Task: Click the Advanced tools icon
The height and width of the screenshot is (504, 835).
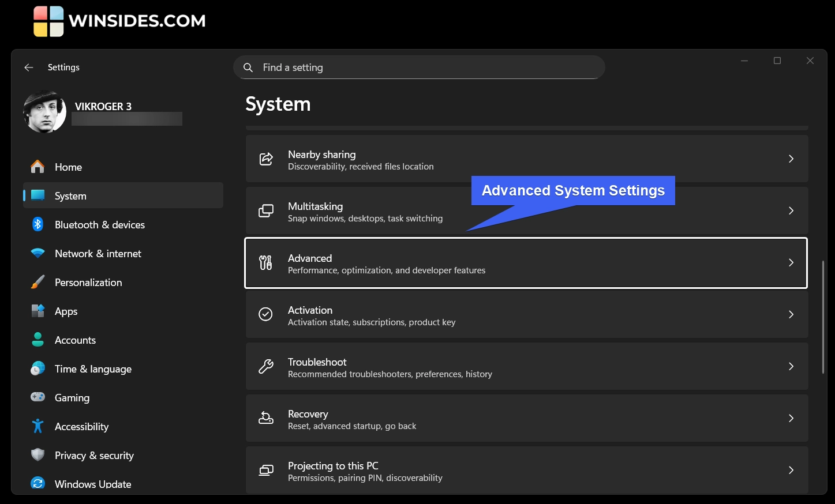Action: (265, 262)
